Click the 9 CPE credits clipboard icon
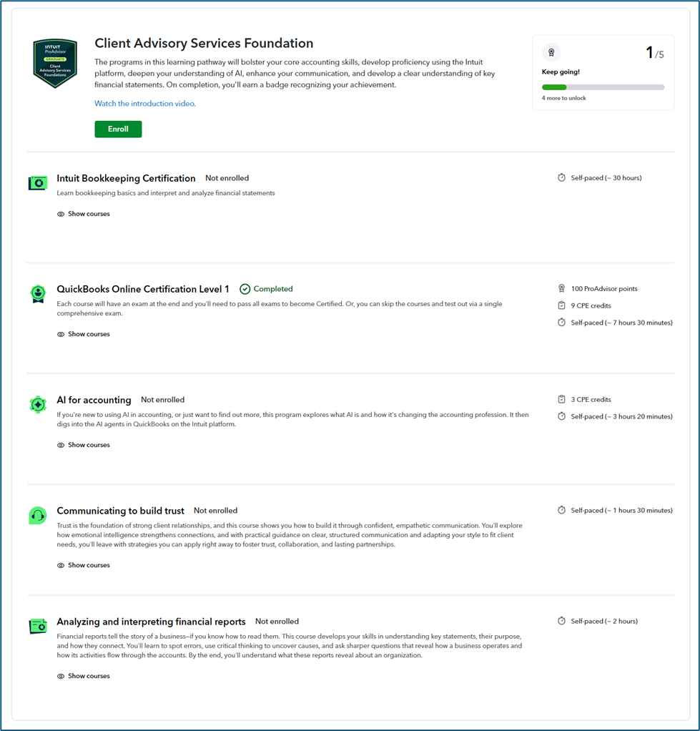Screen dimensions: 700x731 click(561, 305)
